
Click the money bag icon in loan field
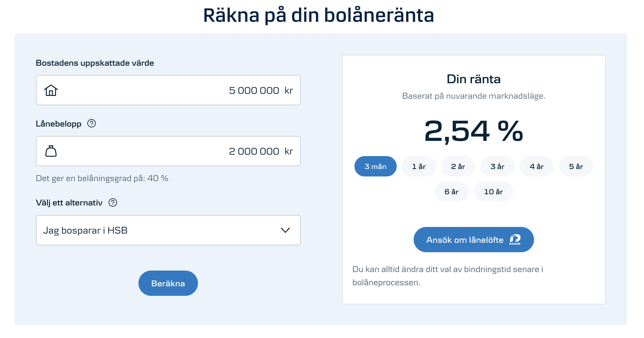pos(51,151)
